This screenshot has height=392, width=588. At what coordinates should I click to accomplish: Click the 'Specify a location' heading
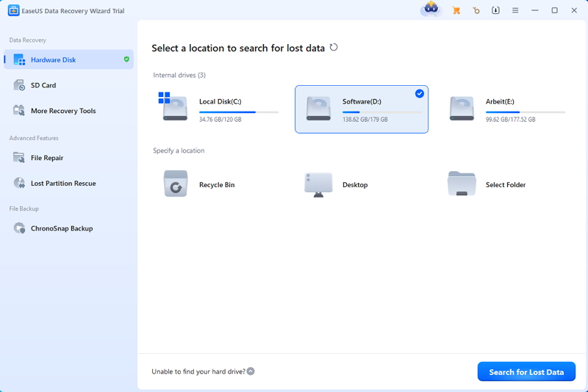(x=179, y=150)
